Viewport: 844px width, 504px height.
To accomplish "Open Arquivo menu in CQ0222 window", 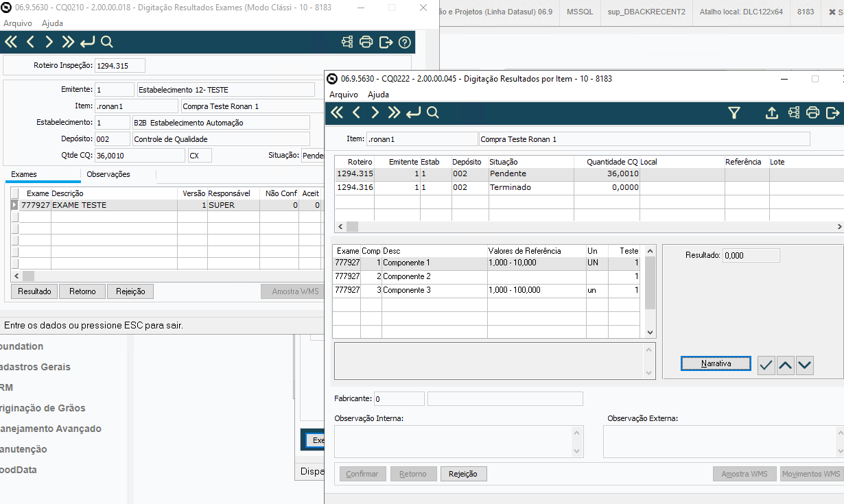I will coord(344,95).
